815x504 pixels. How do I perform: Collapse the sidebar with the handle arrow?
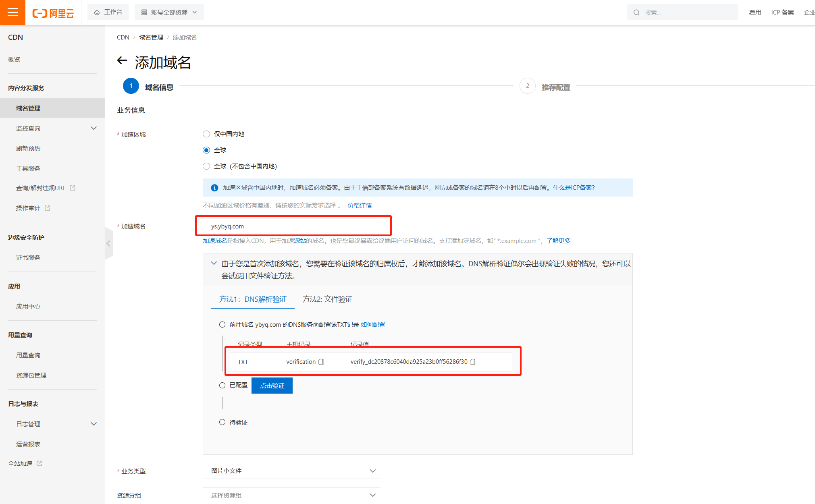pos(108,243)
